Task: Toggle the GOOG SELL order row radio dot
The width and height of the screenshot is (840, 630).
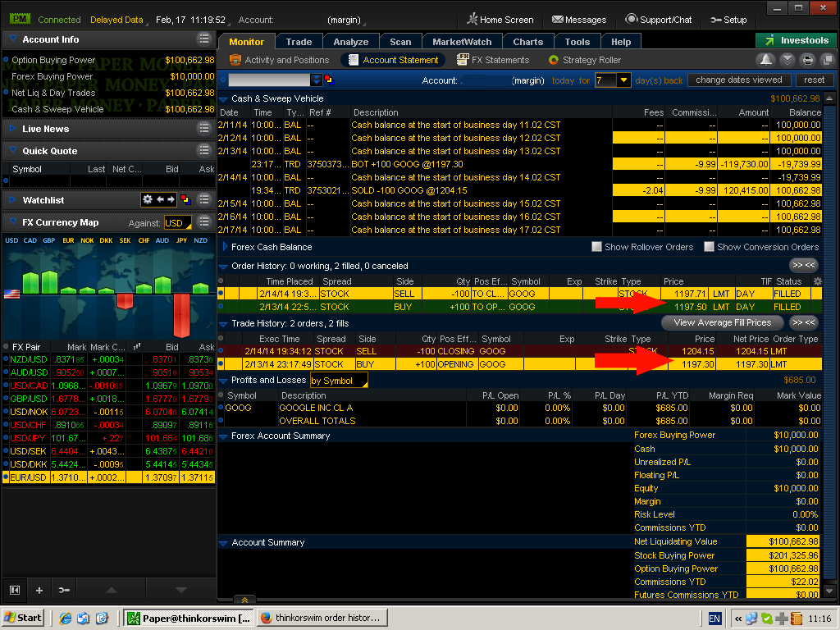Action: coord(221,294)
